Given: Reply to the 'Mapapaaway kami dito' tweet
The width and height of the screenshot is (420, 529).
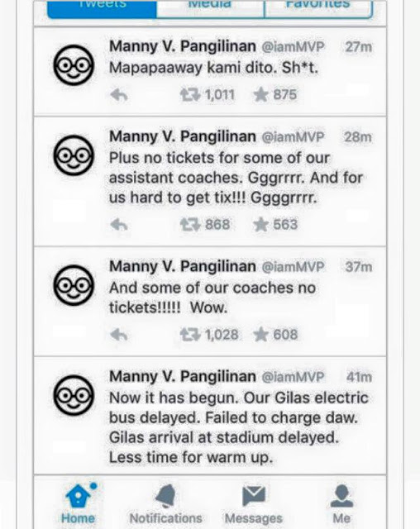Looking at the screenshot, I should (x=119, y=95).
